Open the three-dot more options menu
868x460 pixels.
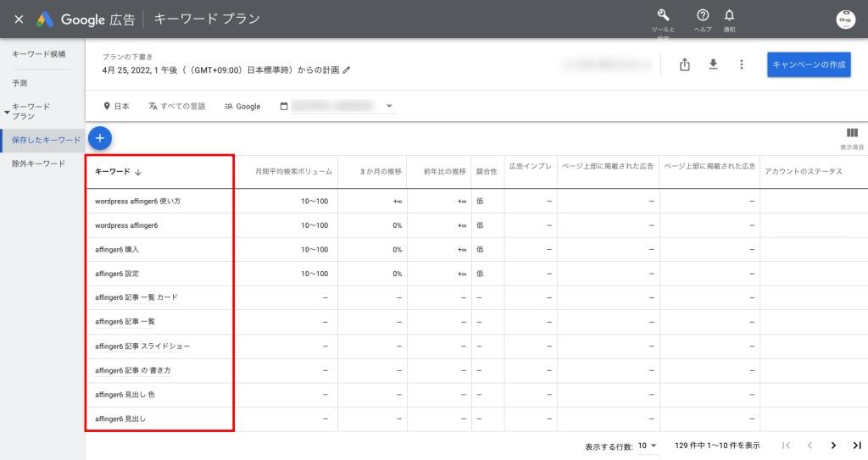pyautogui.click(x=741, y=64)
